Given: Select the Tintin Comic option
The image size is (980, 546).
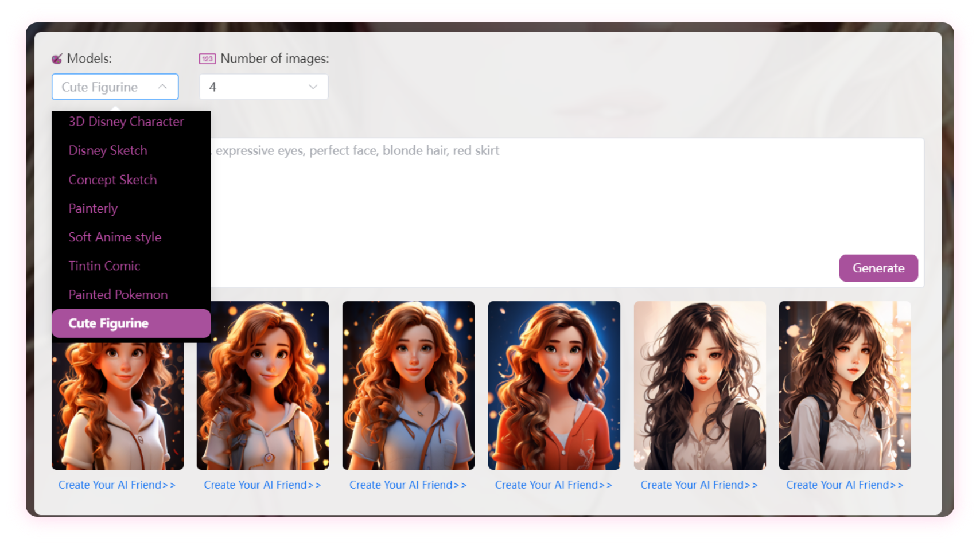Looking at the screenshot, I should pos(104,266).
